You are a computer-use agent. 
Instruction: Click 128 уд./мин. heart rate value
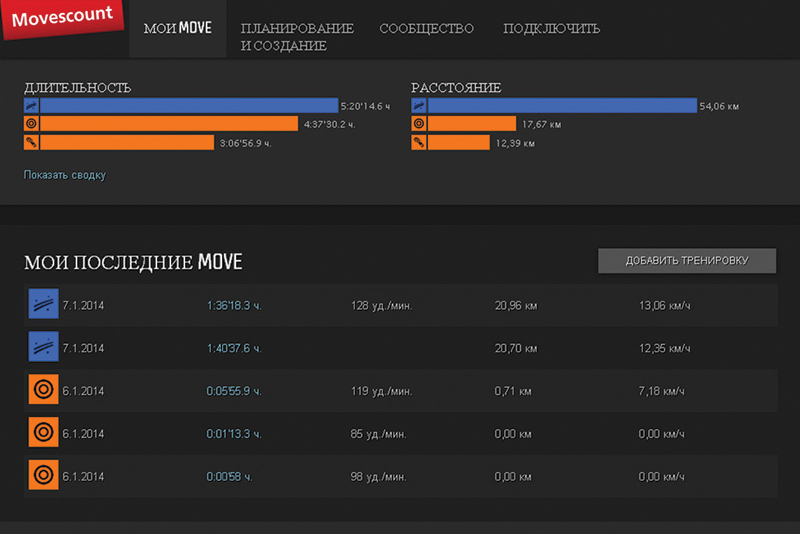(381, 306)
